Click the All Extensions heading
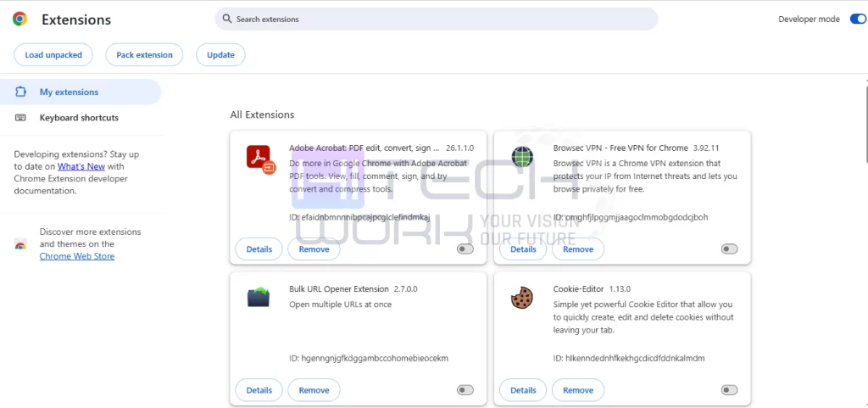 [262, 115]
